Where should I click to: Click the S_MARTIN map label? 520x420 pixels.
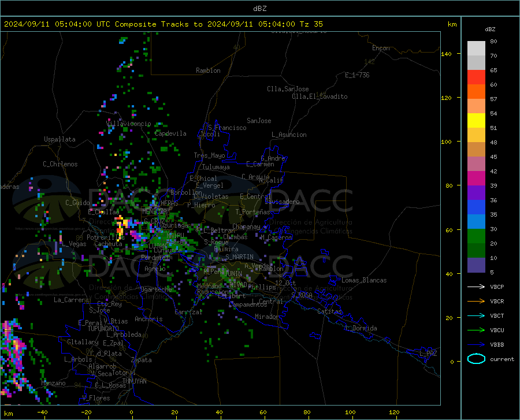(x=239, y=257)
